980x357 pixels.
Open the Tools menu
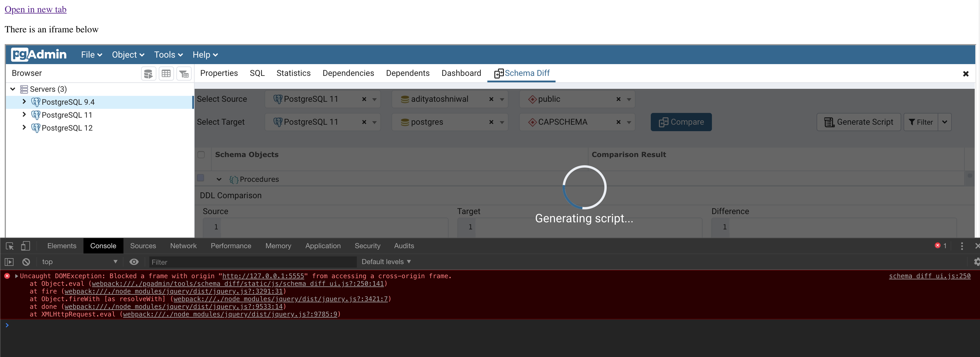point(168,54)
